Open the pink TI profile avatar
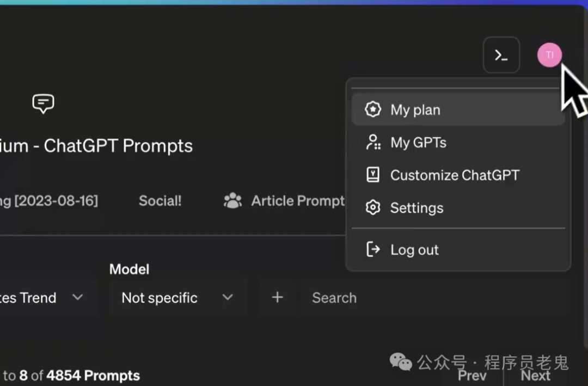 [549, 55]
